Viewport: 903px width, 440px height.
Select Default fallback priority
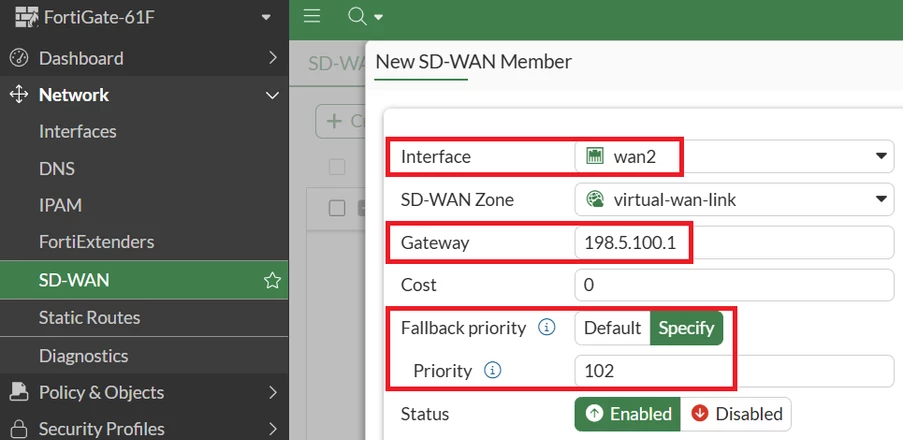(612, 328)
